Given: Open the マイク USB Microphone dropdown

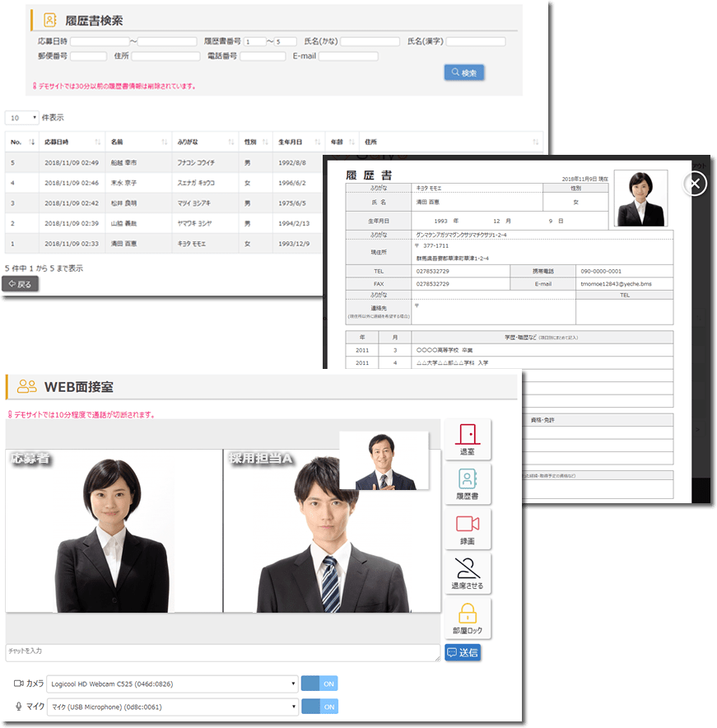Looking at the screenshot, I should (172, 707).
